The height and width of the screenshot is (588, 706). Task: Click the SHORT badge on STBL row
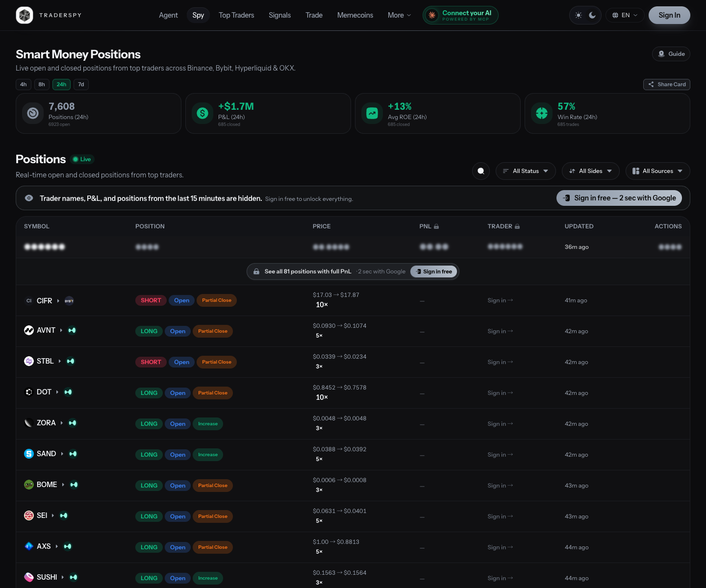(151, 362)
